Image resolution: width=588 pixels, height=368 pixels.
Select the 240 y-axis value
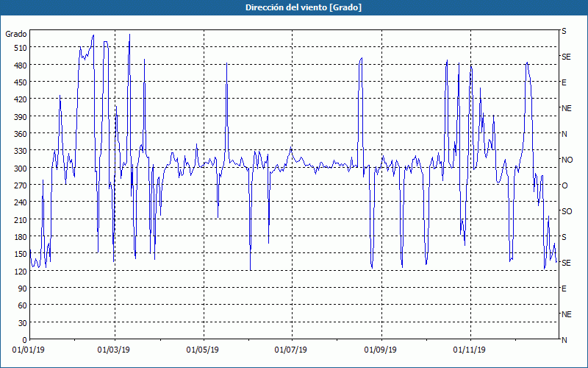pyautogui.click(x=21, y=202)
